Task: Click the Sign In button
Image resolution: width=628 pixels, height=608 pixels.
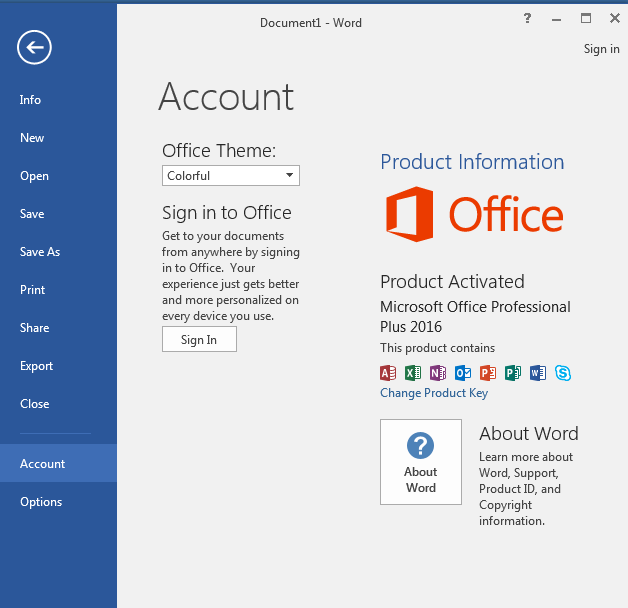Action: [x=199, y=339]
